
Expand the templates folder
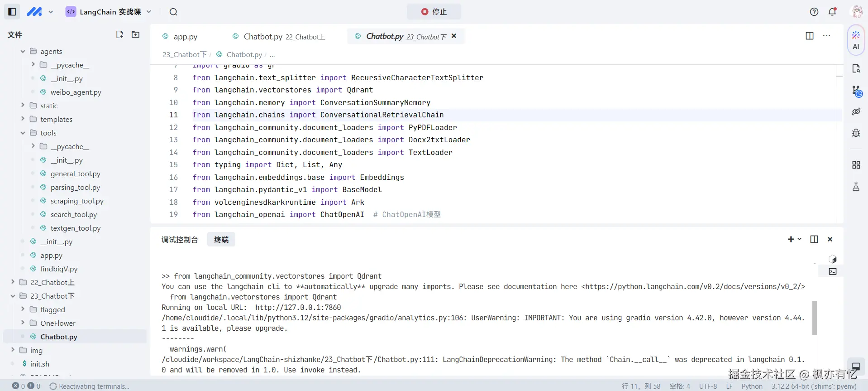[x=23, y=119]
